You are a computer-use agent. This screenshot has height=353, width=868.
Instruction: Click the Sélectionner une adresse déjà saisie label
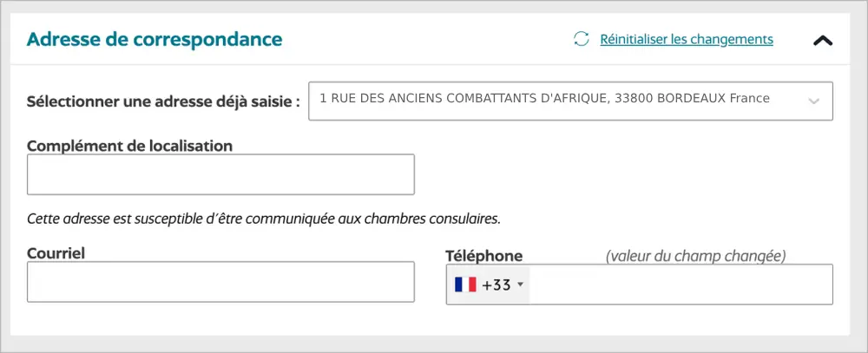(x=163, y=101)
